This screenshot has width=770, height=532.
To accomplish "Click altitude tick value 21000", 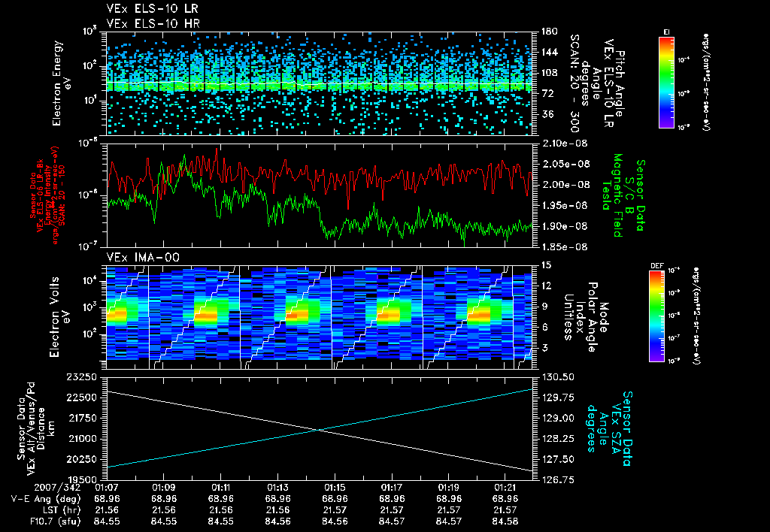I will click(x=81, y=438).
